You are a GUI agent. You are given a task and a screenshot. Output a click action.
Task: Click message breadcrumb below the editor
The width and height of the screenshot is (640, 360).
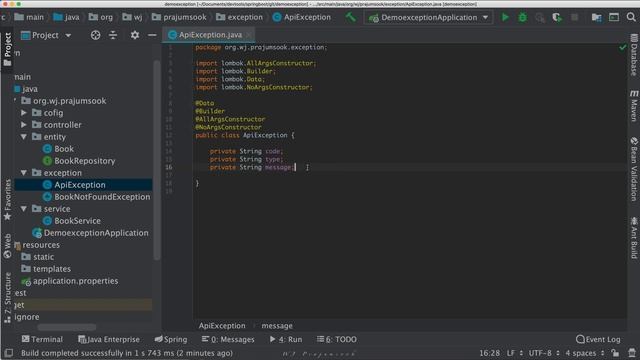277,326
